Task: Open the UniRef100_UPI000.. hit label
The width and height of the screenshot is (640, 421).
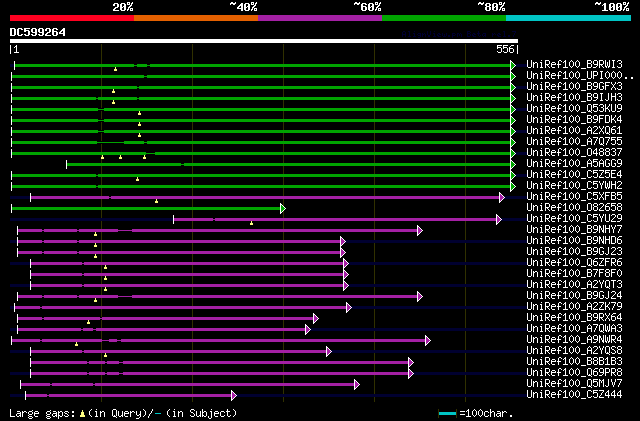Action: (x=580, y=76)
